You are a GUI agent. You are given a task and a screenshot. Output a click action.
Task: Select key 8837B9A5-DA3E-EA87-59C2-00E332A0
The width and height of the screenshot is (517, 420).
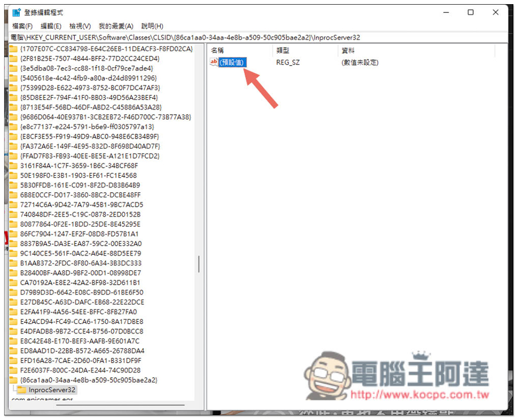coord(81,243)
